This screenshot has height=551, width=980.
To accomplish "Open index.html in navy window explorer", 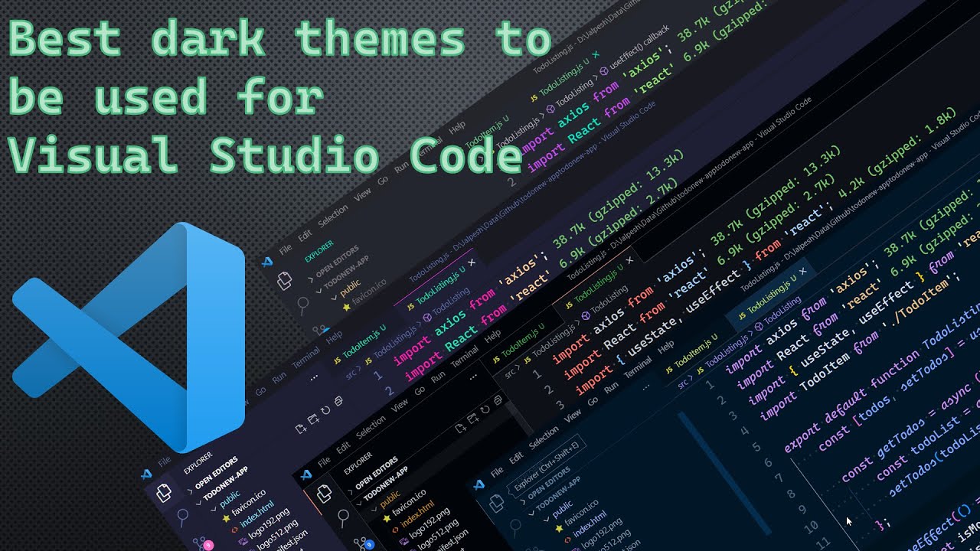I will click(589, 526).
